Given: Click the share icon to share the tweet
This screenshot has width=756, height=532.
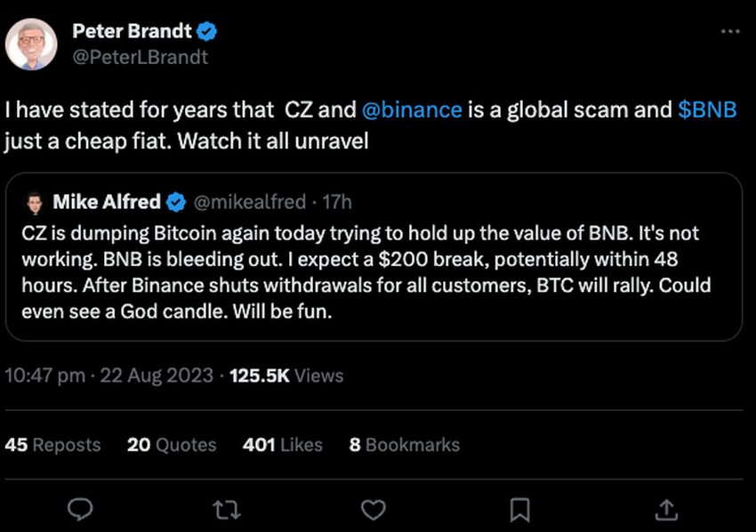Looking at the screenshot, I should pyautogui.click(x=666, y=509).
